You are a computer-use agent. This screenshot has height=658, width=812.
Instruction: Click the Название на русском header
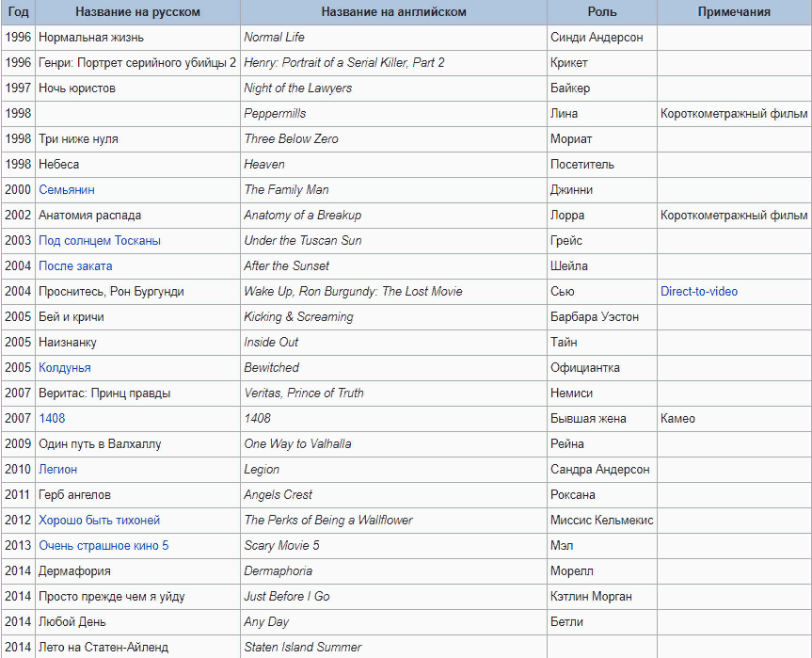coord(137,12)
